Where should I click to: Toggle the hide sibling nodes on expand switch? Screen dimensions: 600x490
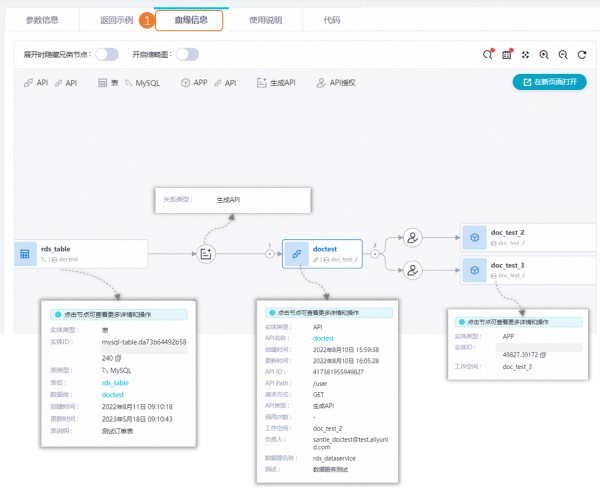point(108,55)
